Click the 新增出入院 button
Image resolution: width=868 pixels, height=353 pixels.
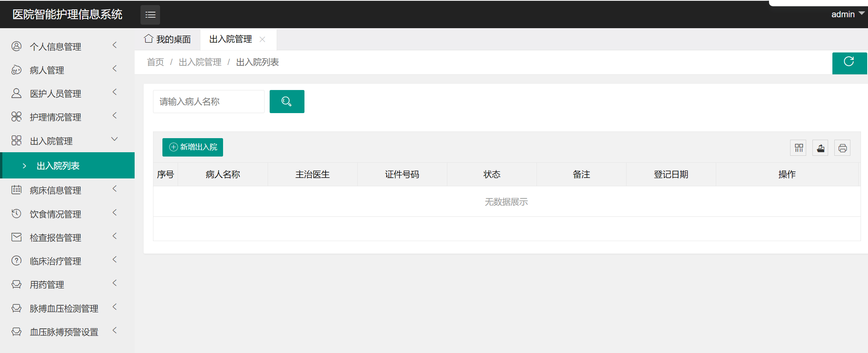pos(193,147)
